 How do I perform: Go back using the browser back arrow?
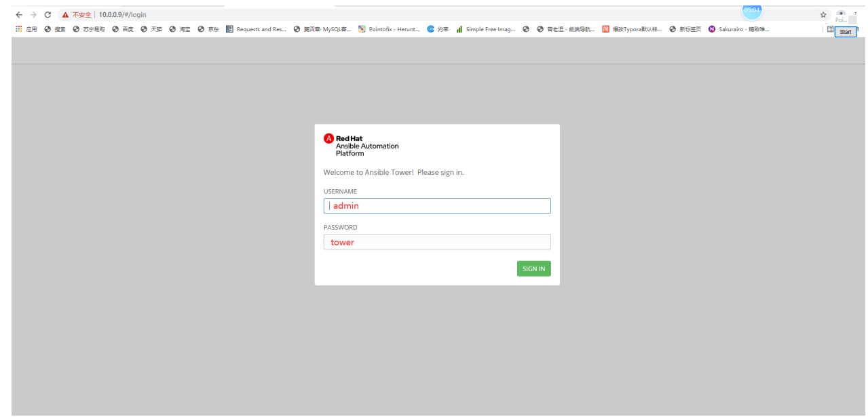pos(19,14)
